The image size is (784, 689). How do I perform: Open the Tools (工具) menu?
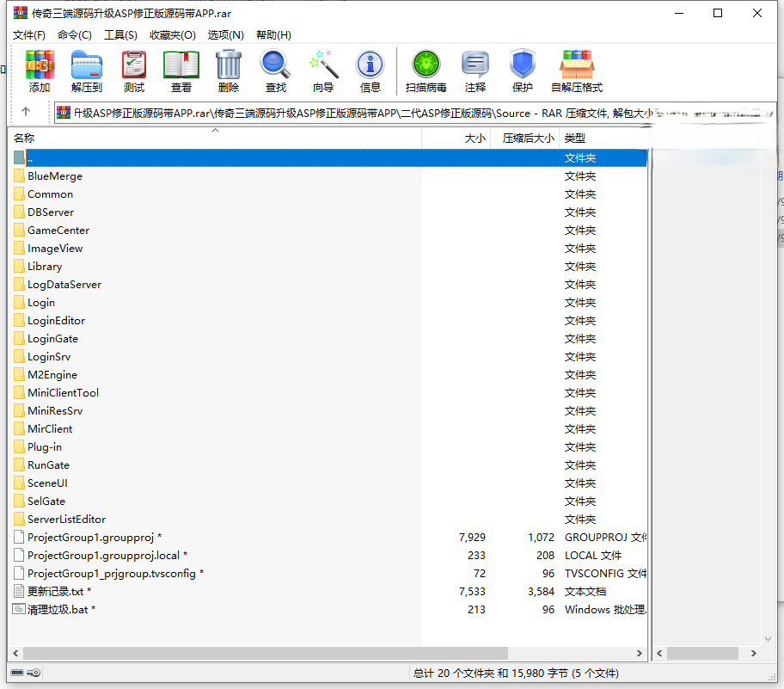point(120,34)
